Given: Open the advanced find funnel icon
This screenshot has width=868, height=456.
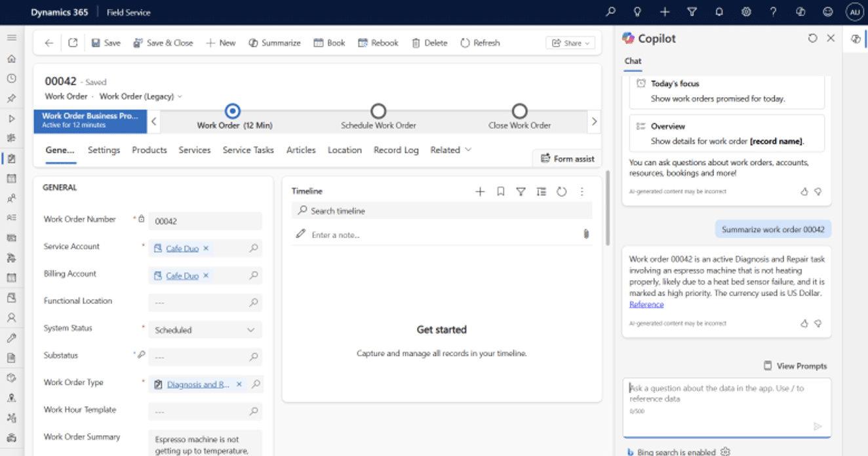Looking at the screenshot, I should tap(692, 12).
